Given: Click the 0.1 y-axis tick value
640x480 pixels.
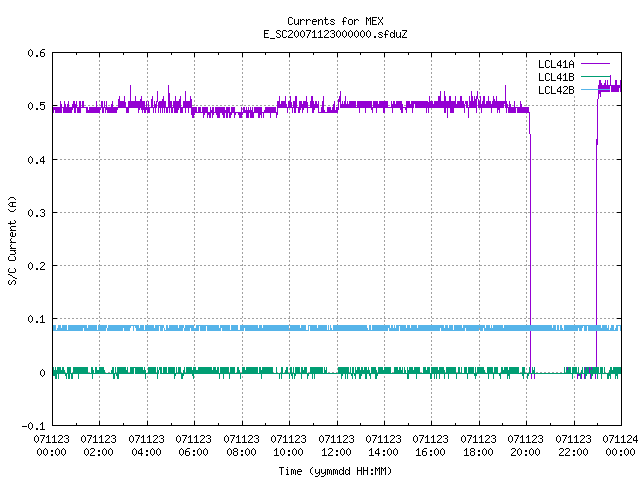Looking at the screenshot, I should [x=36, y=319].
